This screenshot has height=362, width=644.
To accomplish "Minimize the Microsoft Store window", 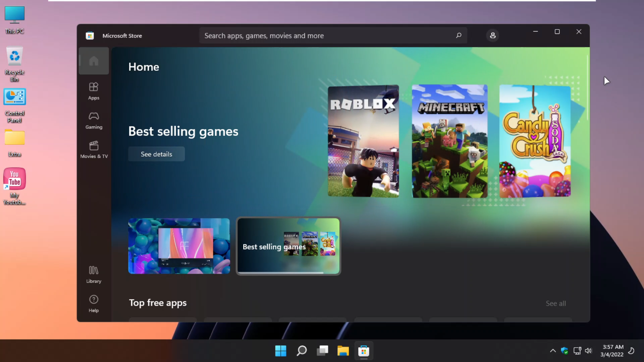I will (x=535, y=32).
